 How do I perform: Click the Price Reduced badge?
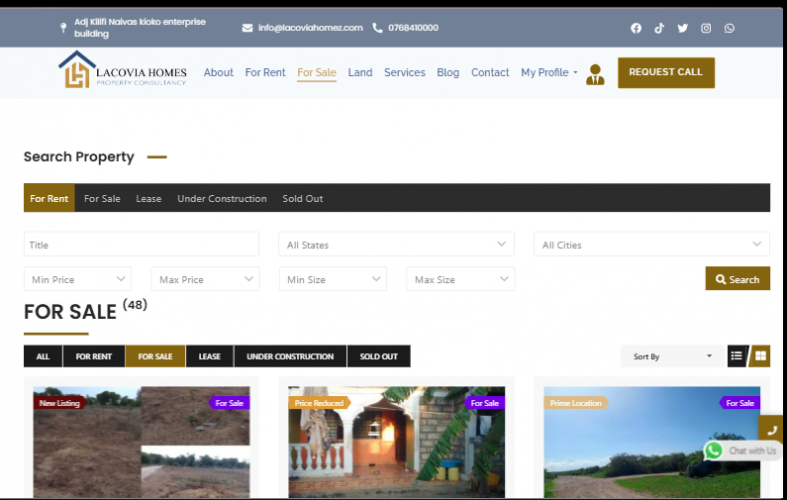319,403
